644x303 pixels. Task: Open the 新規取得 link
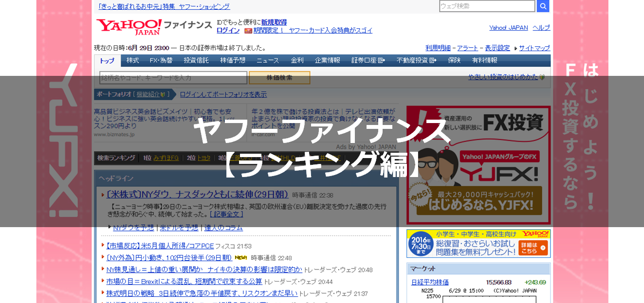274,22
